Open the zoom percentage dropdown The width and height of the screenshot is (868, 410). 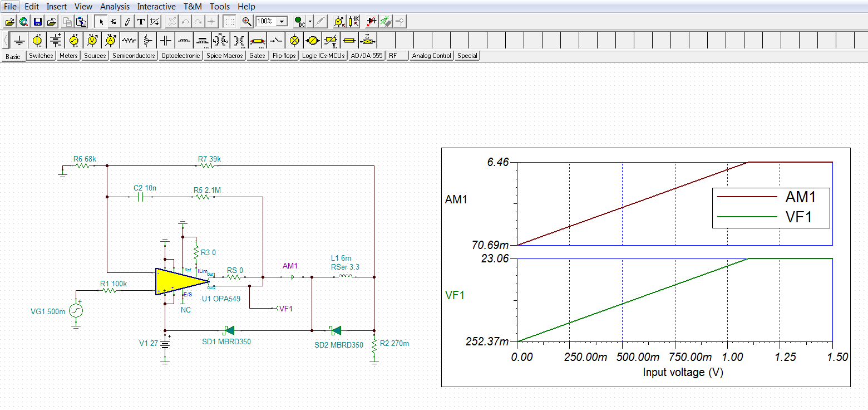point(283,21)
